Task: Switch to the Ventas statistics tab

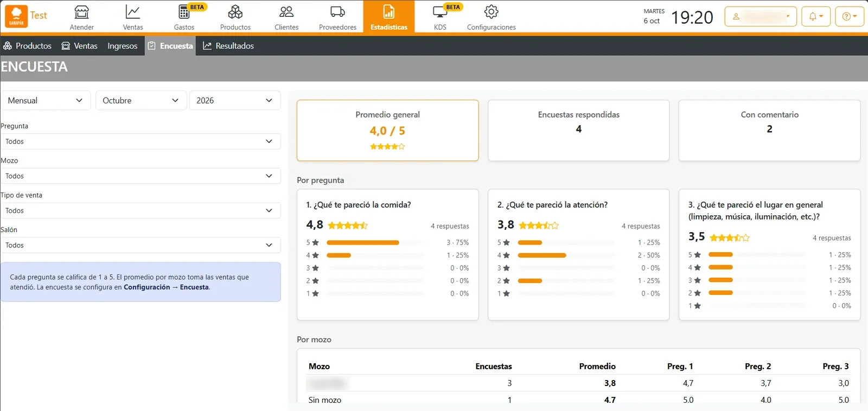Action: 79,46
